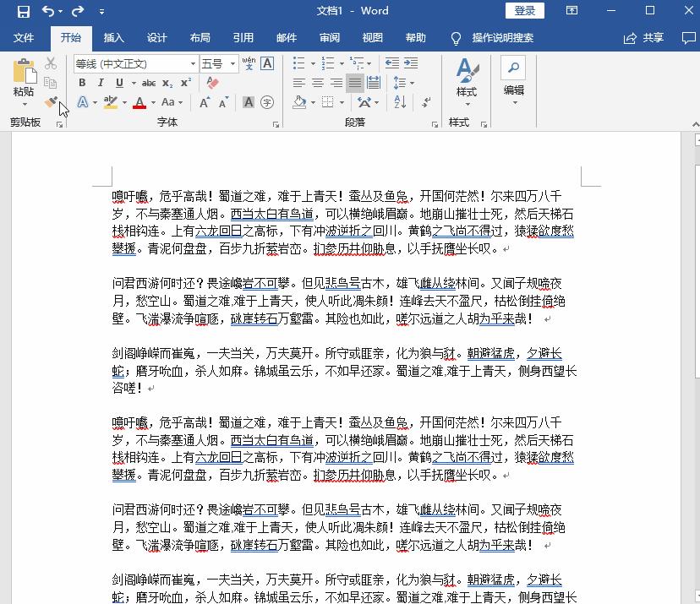Show or hide paragraph marks
The width and height of the screenshot is (700, 604).
[426, 102]
